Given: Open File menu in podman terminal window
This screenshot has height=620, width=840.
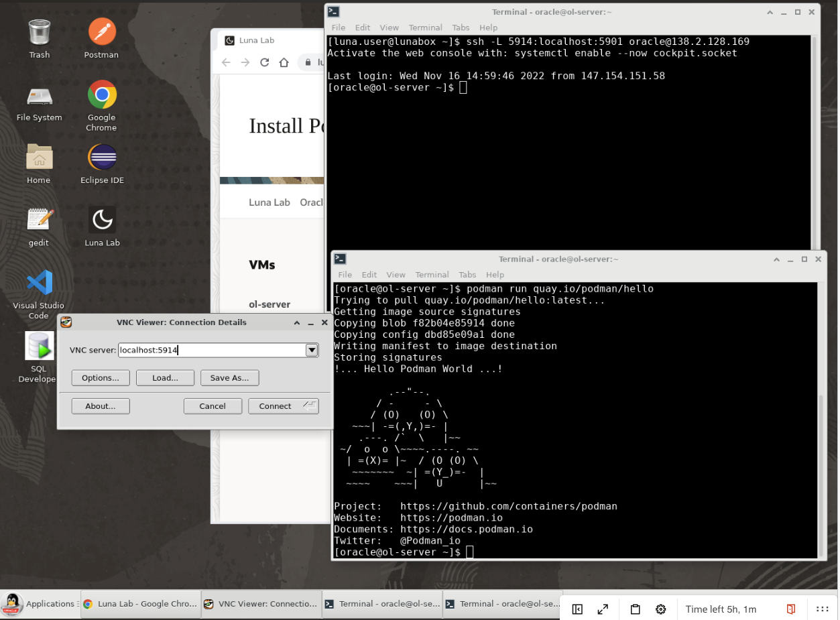Looking at the screenshot, I should (345, 275).
